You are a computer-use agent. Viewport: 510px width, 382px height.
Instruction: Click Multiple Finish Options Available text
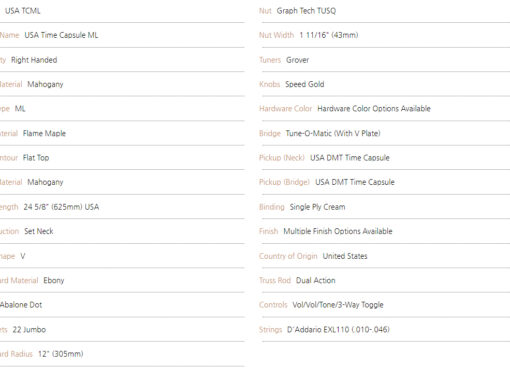(338, 231)
